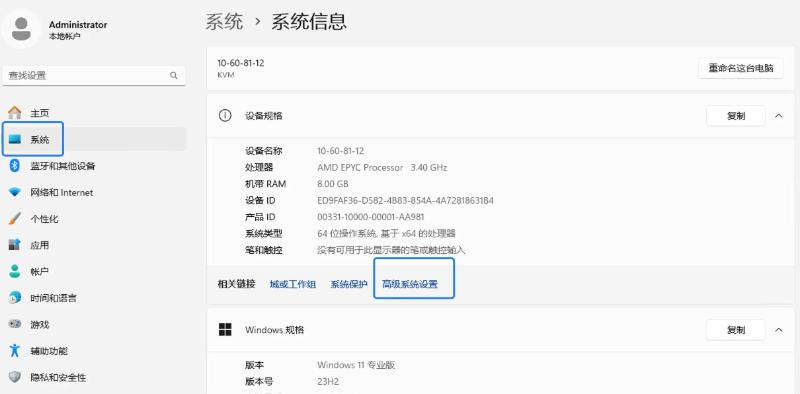Click the 机带 RAM label
The height and width of the screenshot is (394, 800).
click(265, 184)
